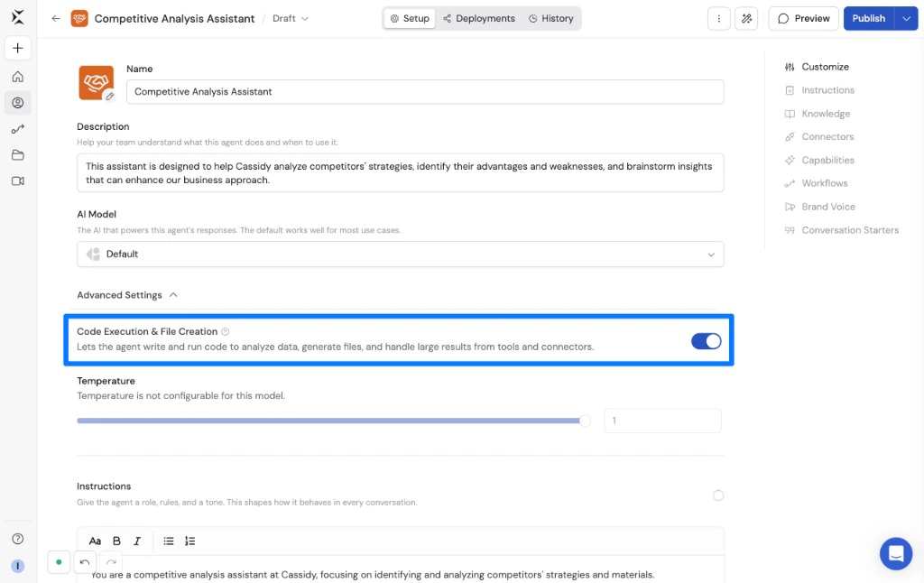
Task: Click the instructions editor text body
Action: (x=400, y=570)
